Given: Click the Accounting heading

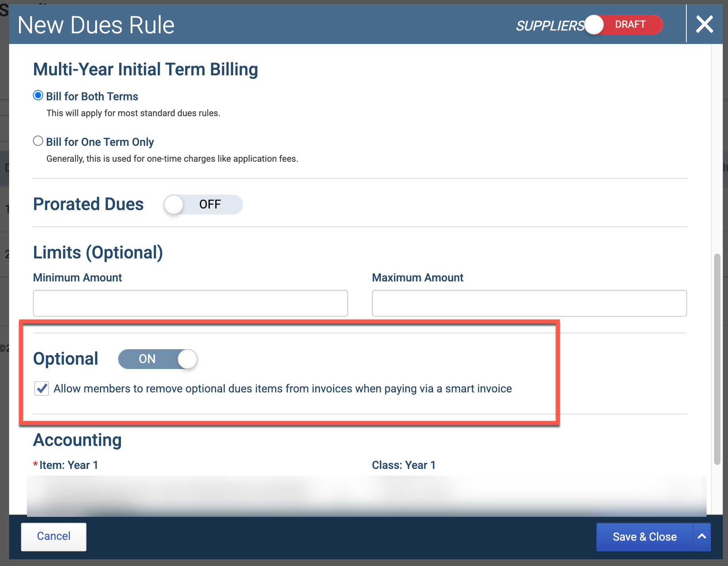Looking at the screenshot, I should [77, 440].
